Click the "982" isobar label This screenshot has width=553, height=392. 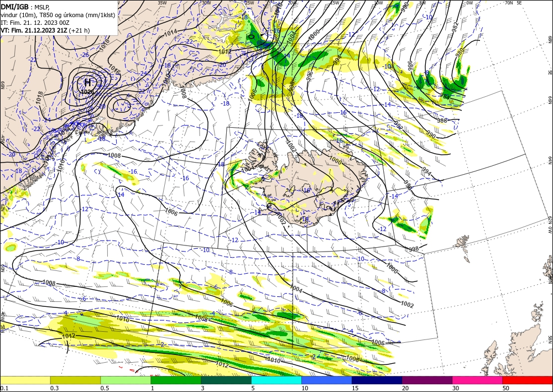point(455,26)
